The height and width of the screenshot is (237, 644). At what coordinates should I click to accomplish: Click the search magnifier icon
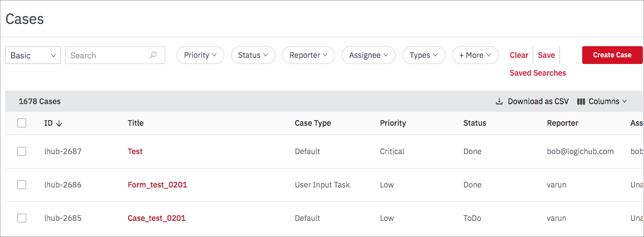click(153, 55)
